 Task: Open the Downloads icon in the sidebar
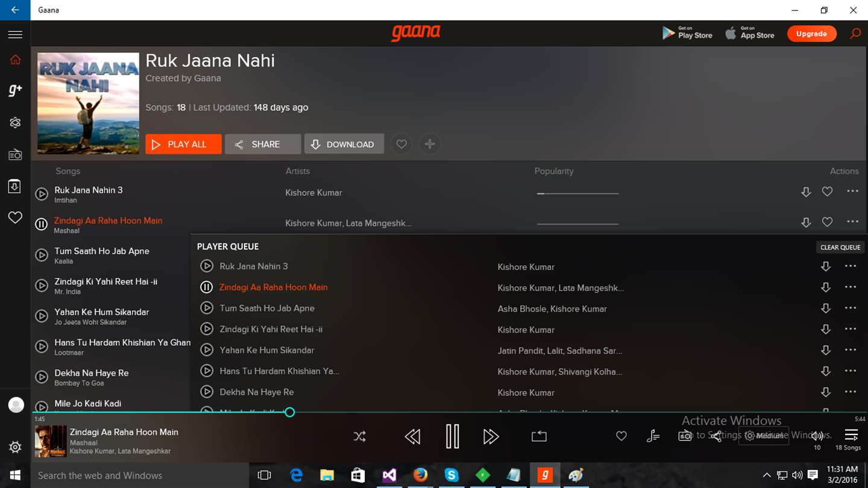(15, 186)
